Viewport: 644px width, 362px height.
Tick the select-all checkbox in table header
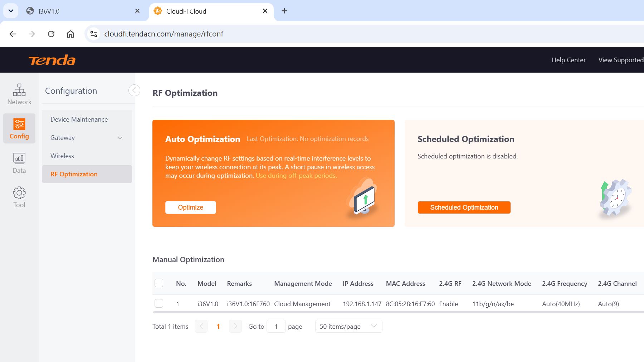click(x=159, y=283)
